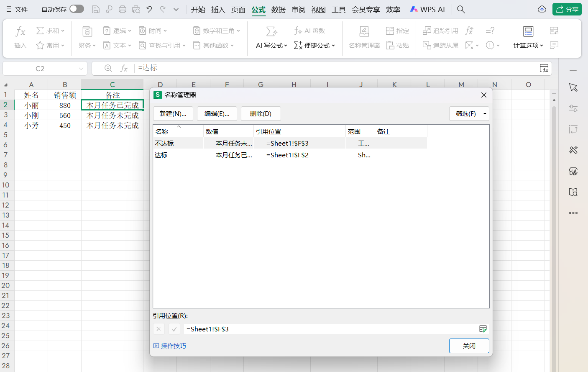Click the three-dot icon at sidebar bottom
Viewport: 588px width, 372px height.
point(573,213)
